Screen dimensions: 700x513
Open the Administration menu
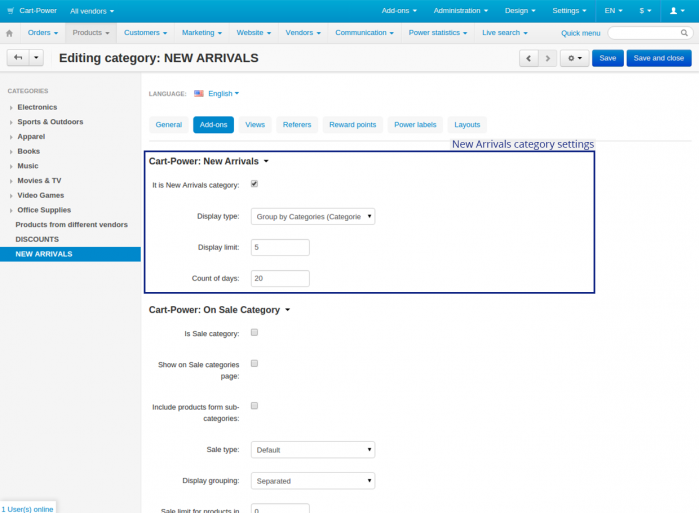461,11
